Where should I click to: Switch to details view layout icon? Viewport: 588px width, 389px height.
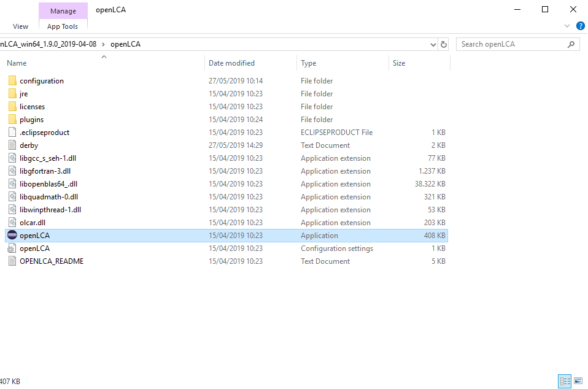pyautogui.click(x=565, y=382)
